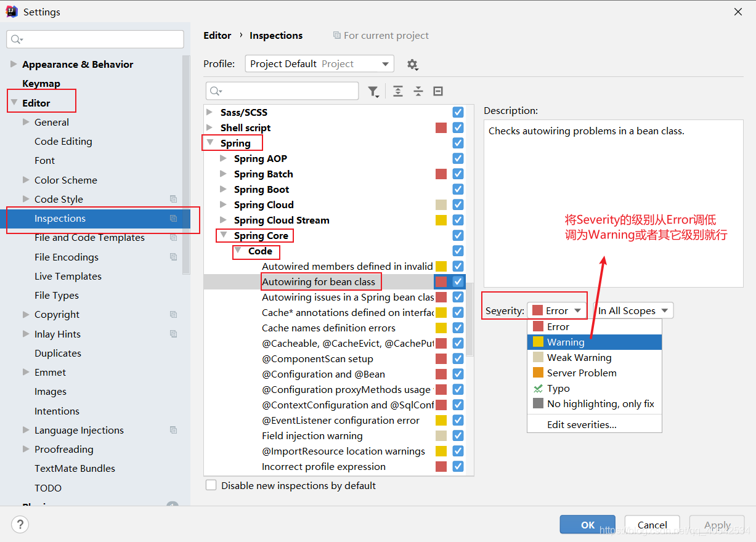Click the reset to empty square icon
Image resolution: width=756 pixels, height=542 pixels.
coord(438,91)
